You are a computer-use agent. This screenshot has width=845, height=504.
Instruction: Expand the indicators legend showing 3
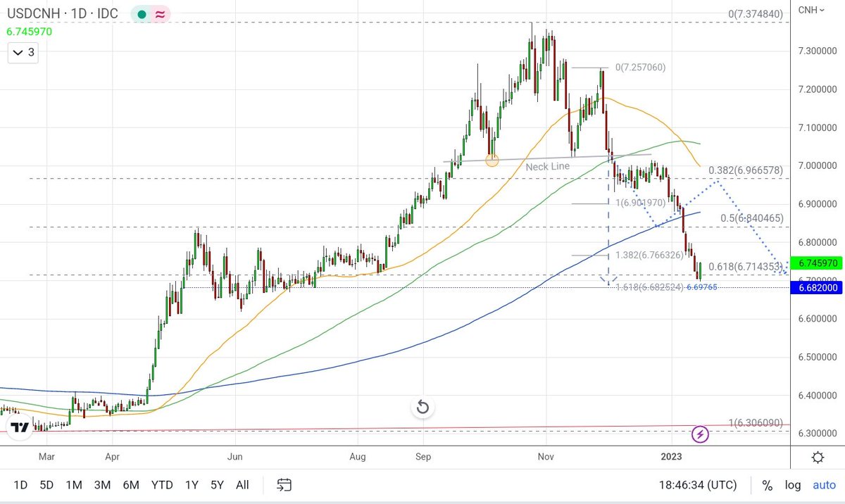[x=22, y=52]
